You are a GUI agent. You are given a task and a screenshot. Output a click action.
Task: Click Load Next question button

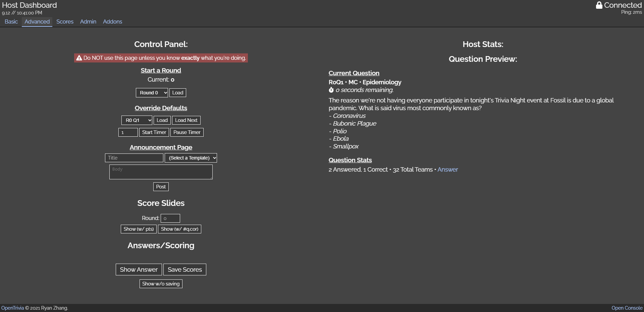pyautogui.click(x=186, y=120)
